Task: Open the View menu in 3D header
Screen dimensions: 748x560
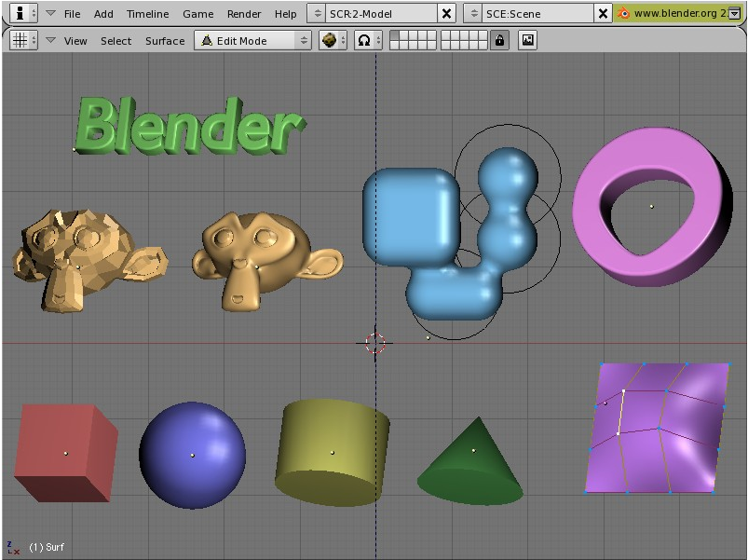Action: point(75,41)
